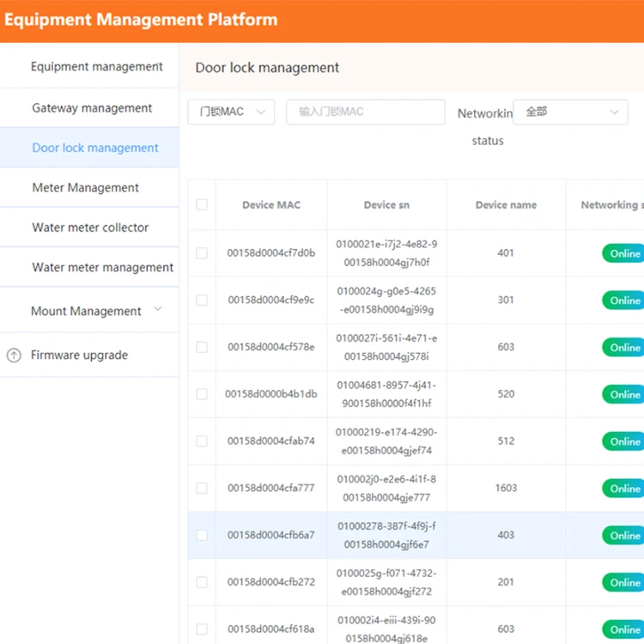Toggle the select-all checkbox in table header
Viewport: 644px width, 644px height.
pos(202,205)
